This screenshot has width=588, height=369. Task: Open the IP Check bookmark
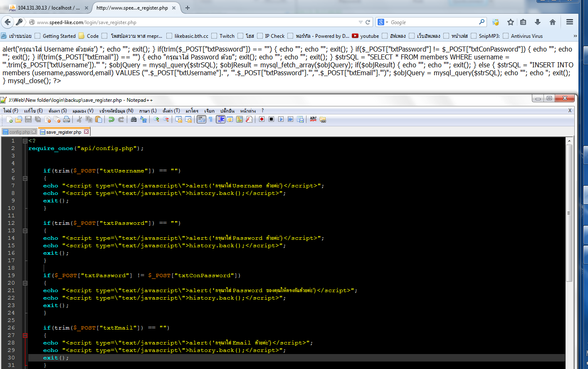271,36
